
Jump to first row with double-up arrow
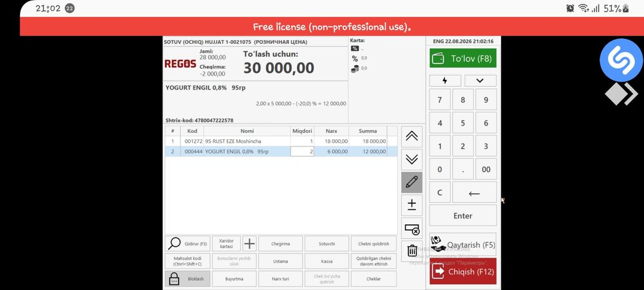coord(412,137)
